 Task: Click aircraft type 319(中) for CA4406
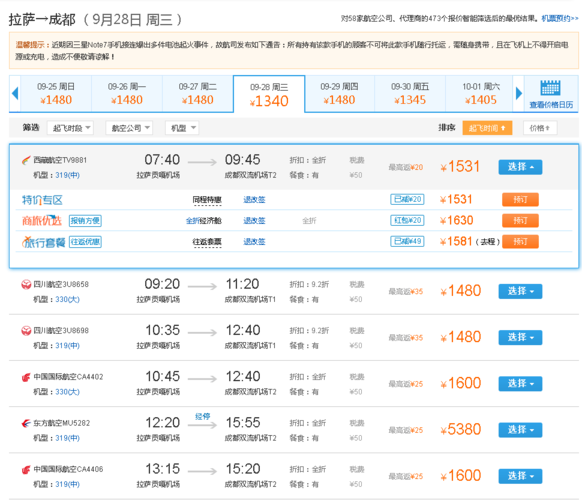(68, 484)
